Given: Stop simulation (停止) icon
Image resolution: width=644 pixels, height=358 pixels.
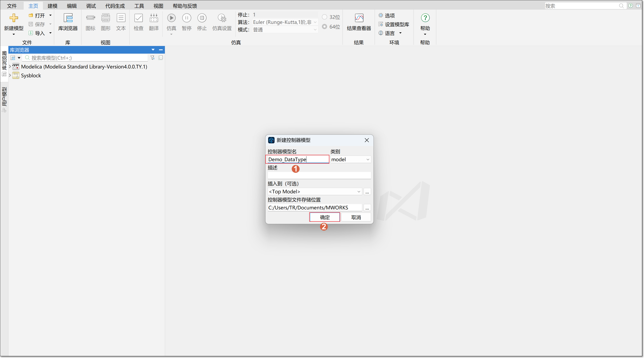Looking at the screenshot, I should pos(202,18).
